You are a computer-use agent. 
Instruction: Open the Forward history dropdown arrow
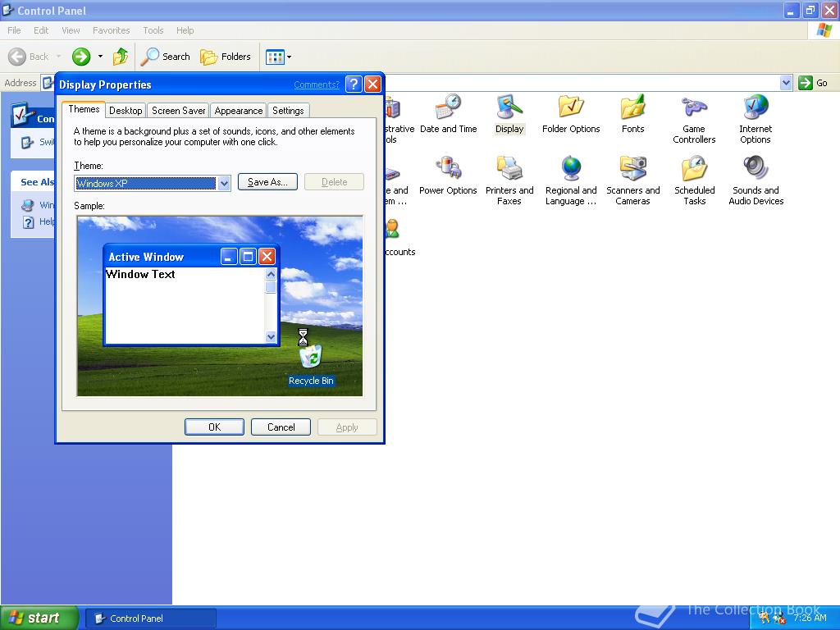(100, 57)
